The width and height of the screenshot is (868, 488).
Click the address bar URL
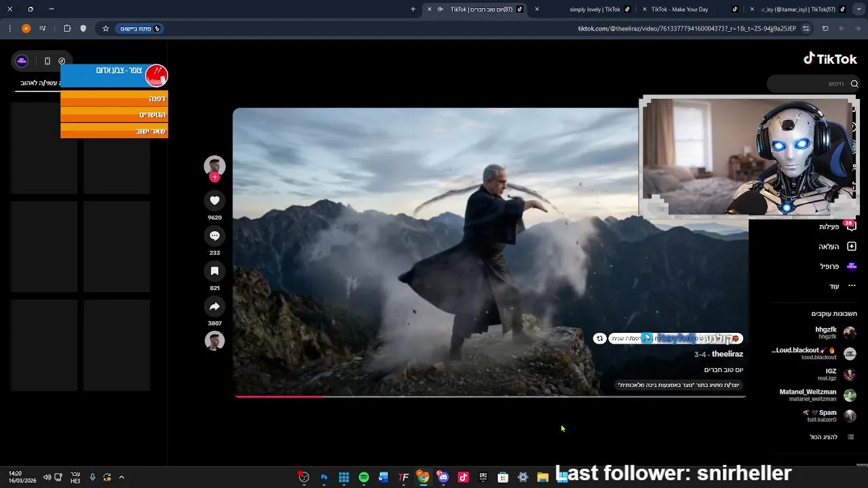point(686,28)
